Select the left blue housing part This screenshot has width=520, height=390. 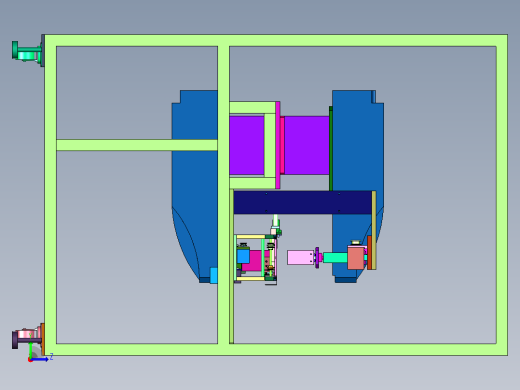195,187
